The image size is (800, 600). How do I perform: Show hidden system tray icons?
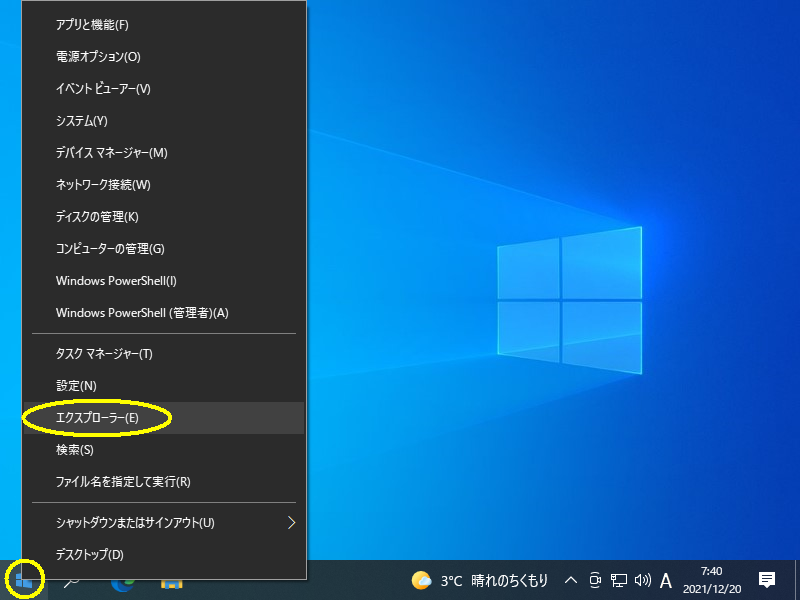[571, 580]
